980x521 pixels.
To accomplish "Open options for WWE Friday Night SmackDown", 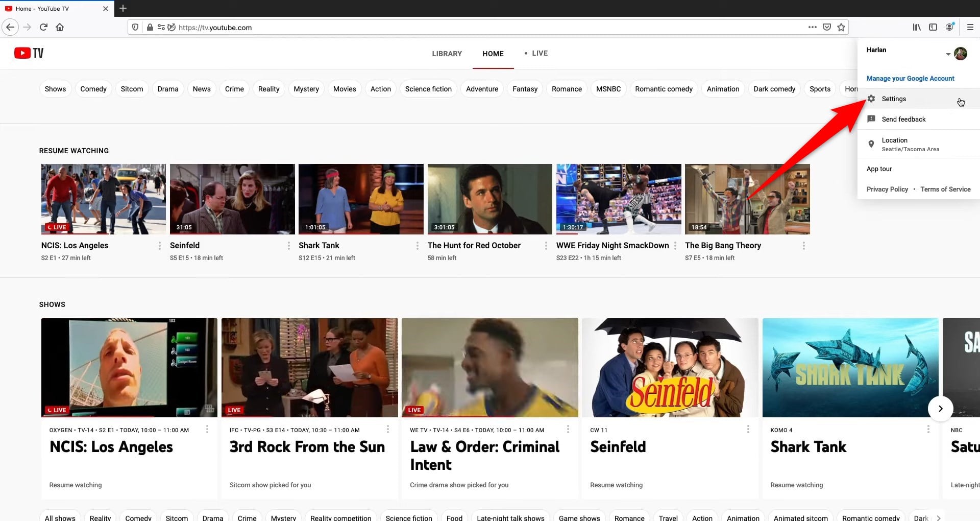I will 676,246.
